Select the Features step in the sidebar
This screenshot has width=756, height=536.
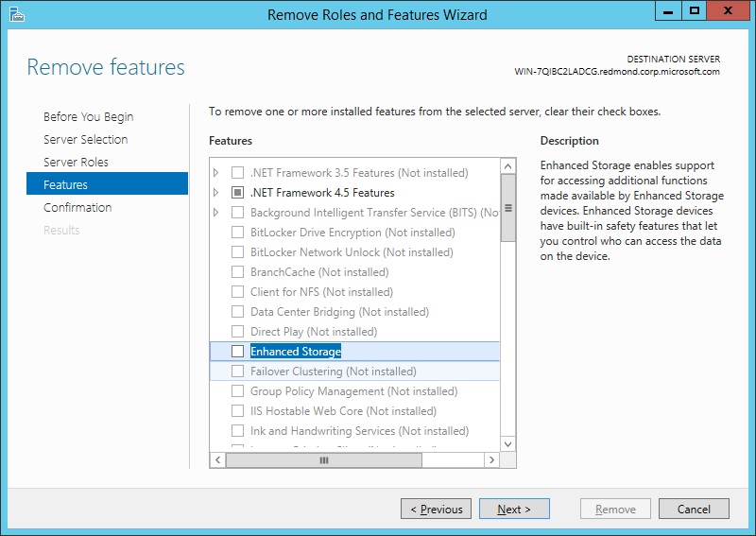click(107, 183)
